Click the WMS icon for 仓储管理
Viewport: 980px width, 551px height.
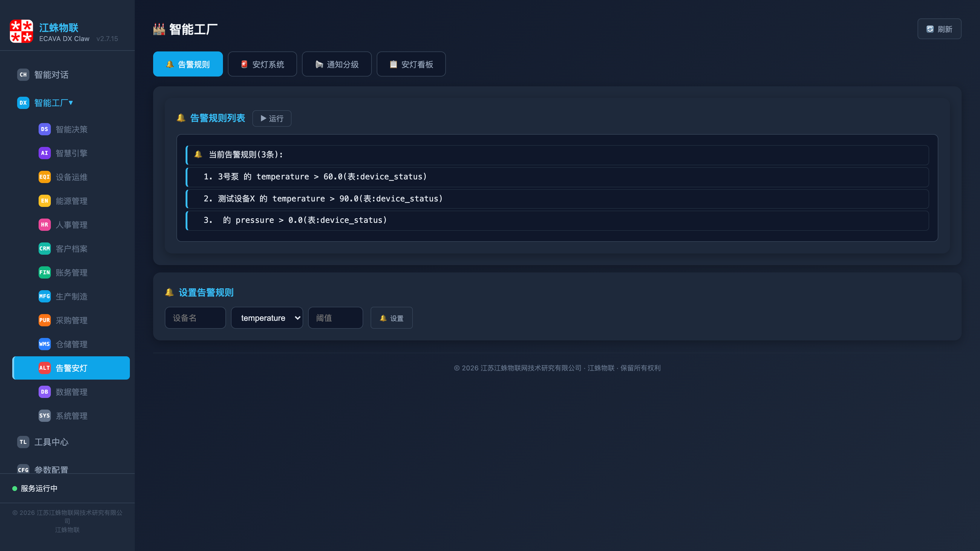(44, 344)
